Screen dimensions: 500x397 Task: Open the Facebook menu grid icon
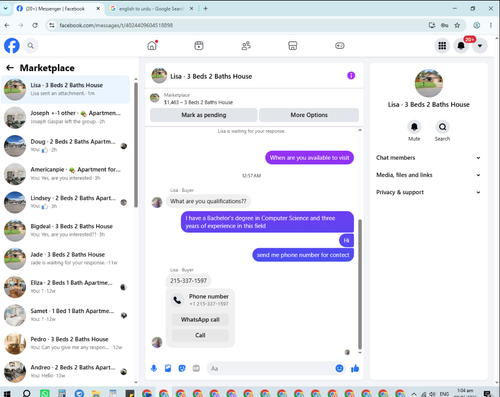click(x=442, y=46)
